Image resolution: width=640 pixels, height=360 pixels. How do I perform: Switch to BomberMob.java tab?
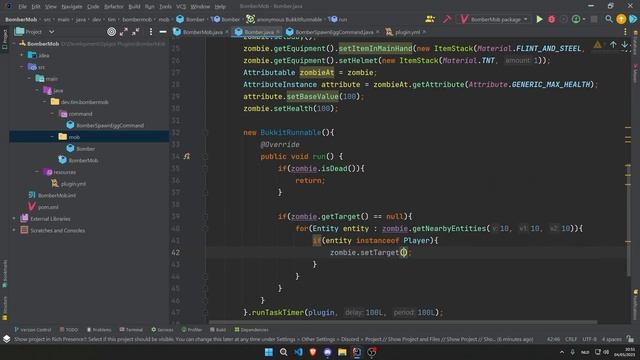click(x=199, y=32)
